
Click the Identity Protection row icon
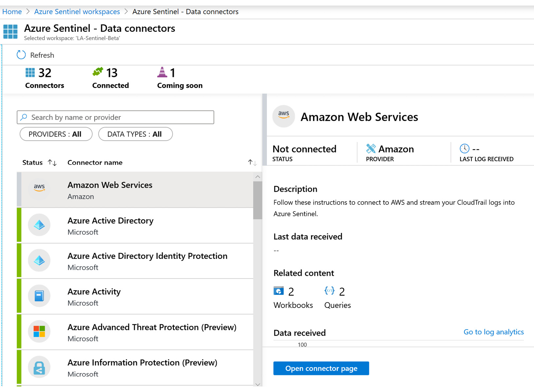(x=39, y=260)
